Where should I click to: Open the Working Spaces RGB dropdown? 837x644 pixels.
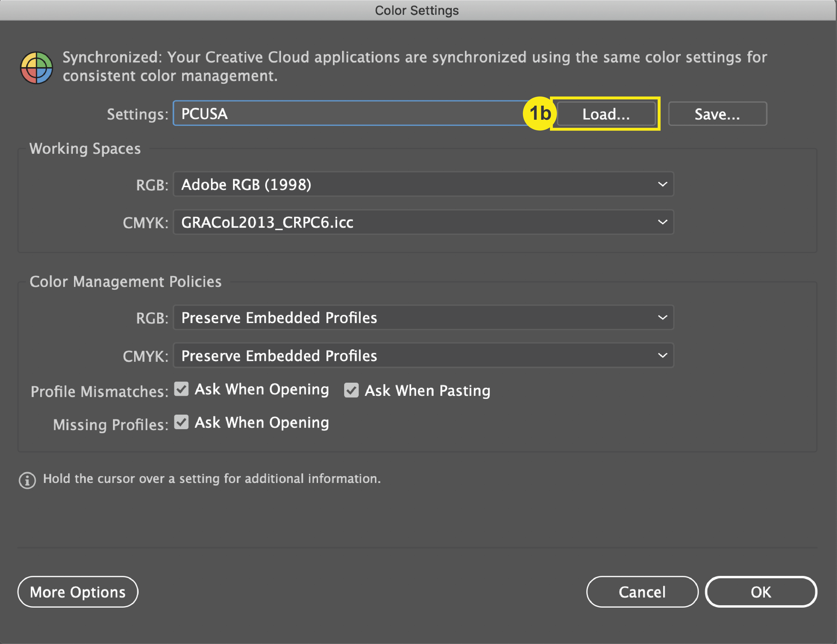coord(424,184)
